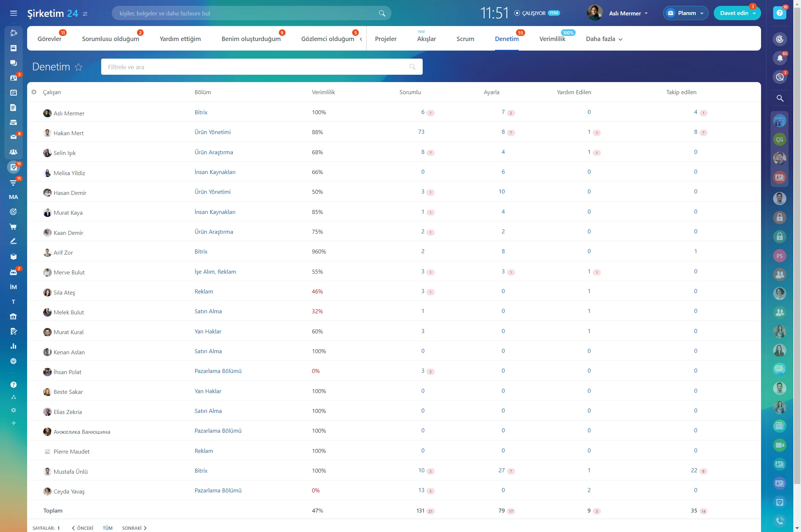The height and width of the screenshot is (532, 801).
Task: Click the Şirketim 24 settings toggle icon
Action: pyautogui.click(x=85, y=14)
